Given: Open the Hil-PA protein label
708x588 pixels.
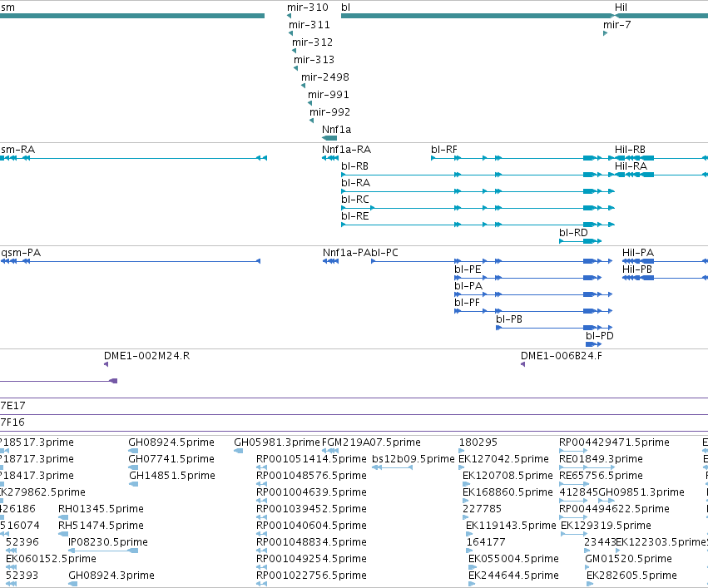Looking at the screenshot, I should click(x=638, y=253).
